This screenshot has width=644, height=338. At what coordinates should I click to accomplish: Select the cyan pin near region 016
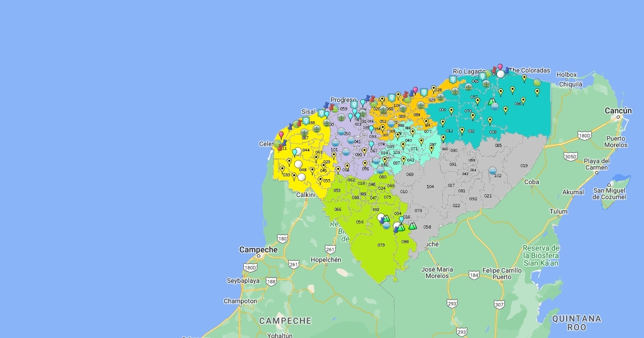(401, 219)
